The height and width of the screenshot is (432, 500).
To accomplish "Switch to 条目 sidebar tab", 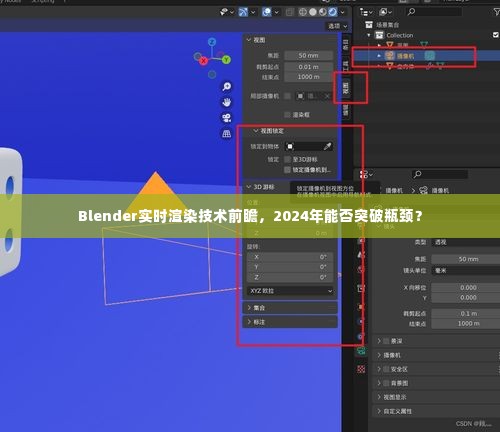I will click(346, 45).
